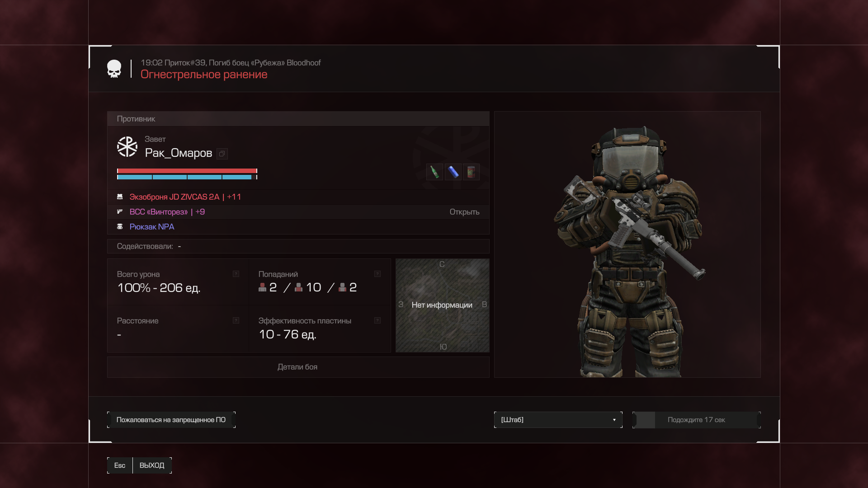The image size is (868, 488).
Task: Click the blue enemy armor bar
Action: click(187, 177)
